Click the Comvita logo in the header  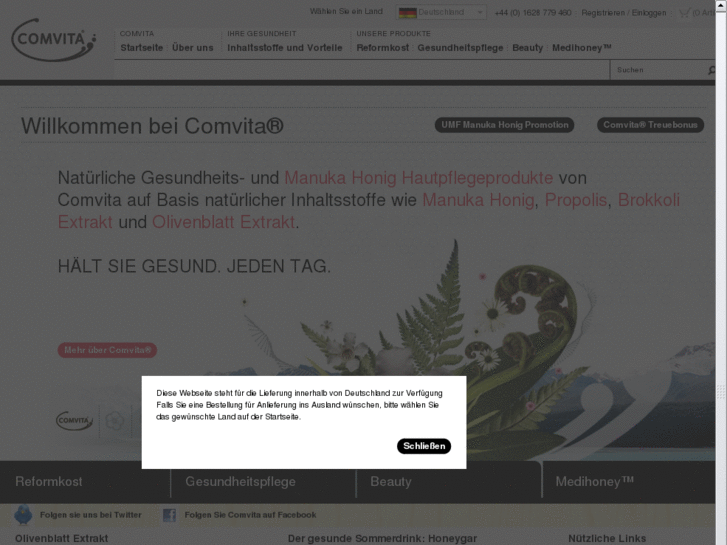point(54,40)
